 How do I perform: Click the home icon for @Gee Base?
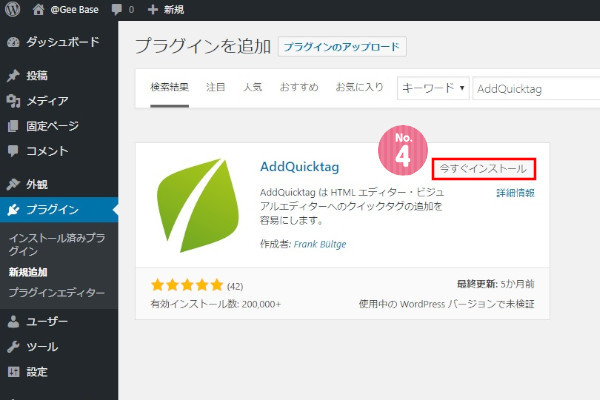38,9
